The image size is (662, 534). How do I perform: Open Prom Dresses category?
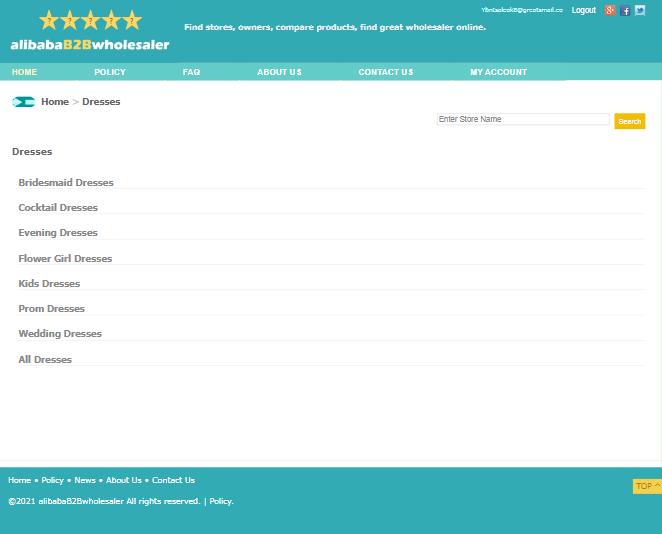[52, 309]
